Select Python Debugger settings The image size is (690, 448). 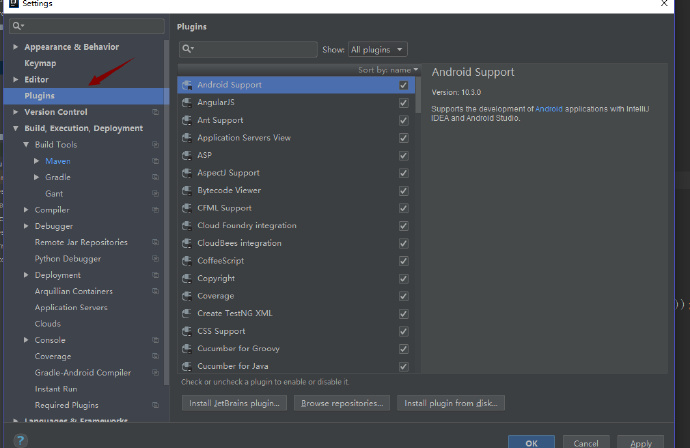coord(68,259)
